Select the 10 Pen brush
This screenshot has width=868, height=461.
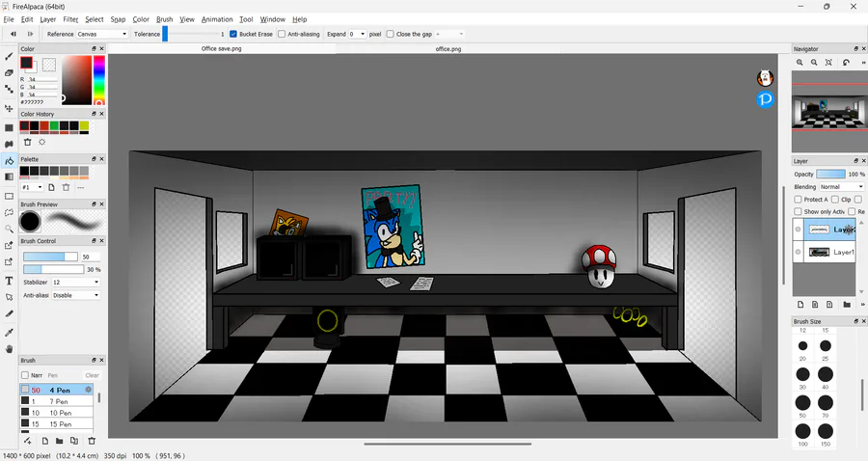pos(57,413)
